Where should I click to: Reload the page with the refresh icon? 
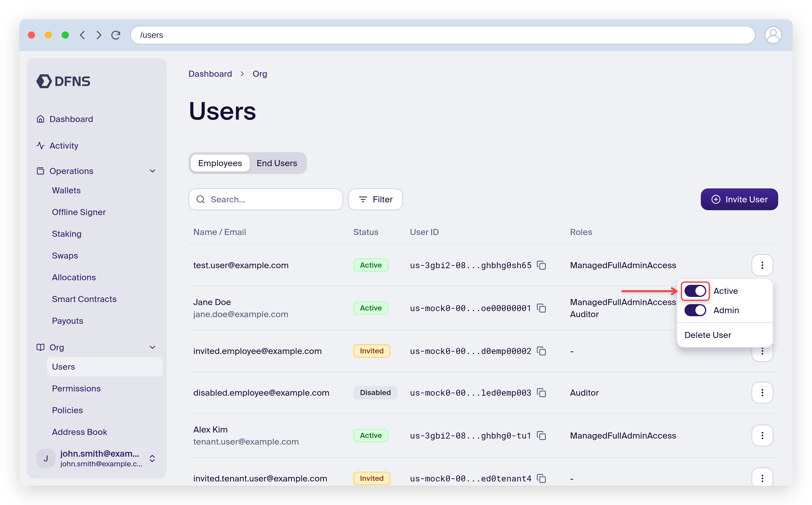116,35
